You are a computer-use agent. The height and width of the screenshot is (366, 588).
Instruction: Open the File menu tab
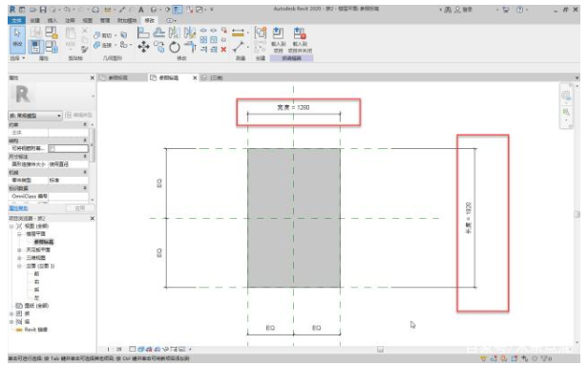(16, 20)
